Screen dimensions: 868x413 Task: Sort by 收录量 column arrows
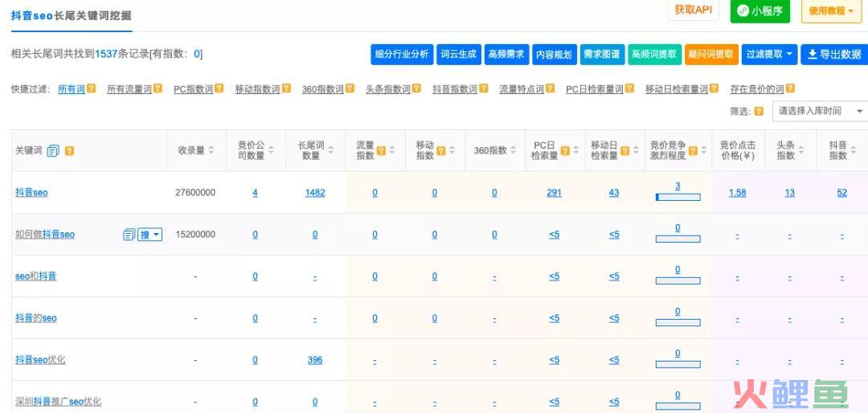[x=211, y=150]
